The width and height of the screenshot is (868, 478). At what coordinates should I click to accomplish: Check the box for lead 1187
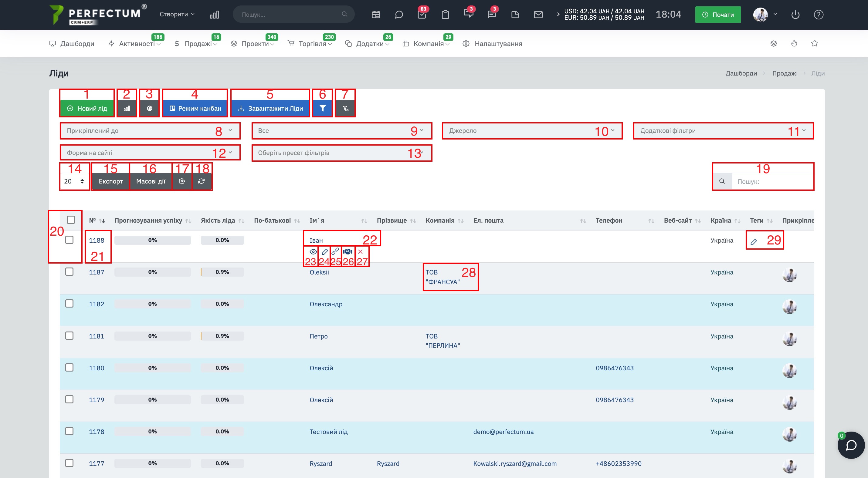[x=70, y=271]
